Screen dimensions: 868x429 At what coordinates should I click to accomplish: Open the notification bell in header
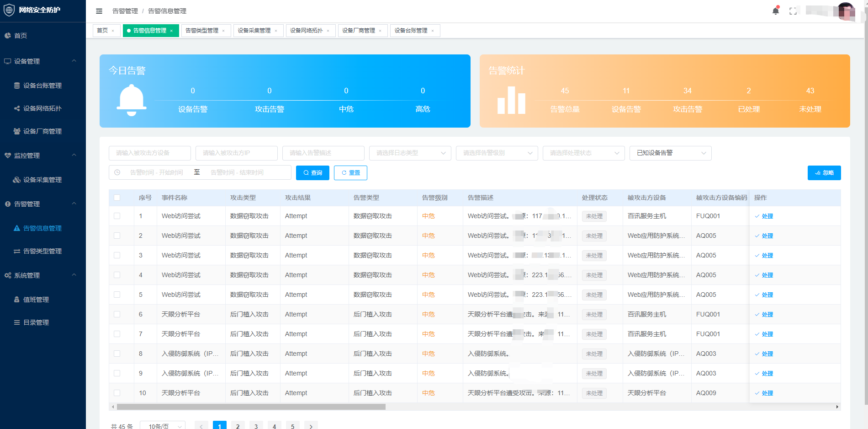click(776, 11)
